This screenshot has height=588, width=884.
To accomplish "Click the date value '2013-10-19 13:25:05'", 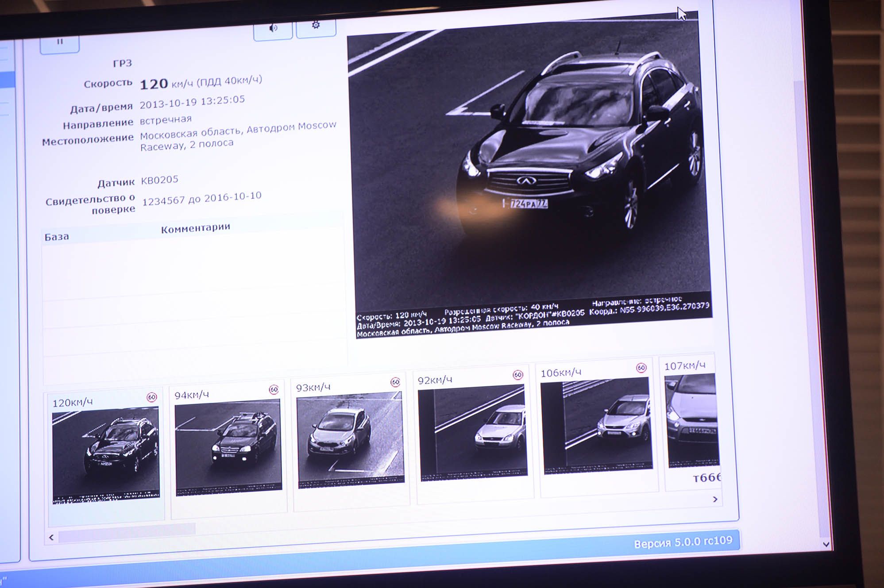I will (x=192, y=102).
